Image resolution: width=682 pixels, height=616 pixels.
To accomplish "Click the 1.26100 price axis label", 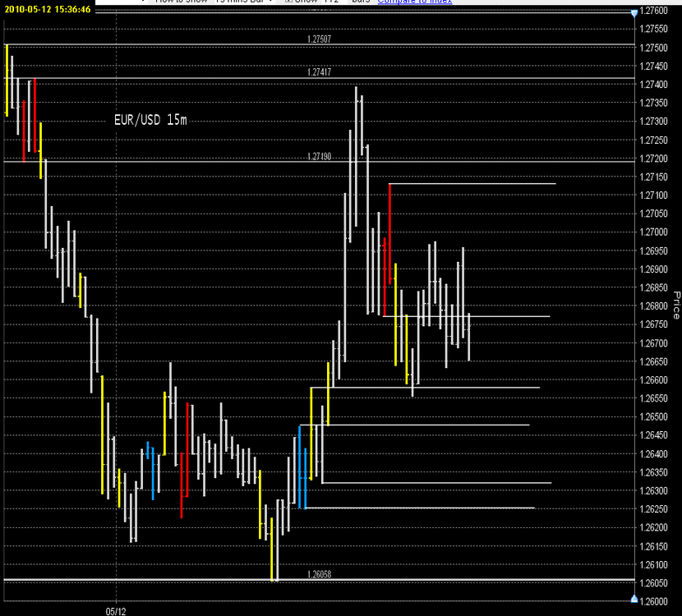I will [x=654, y=565].
